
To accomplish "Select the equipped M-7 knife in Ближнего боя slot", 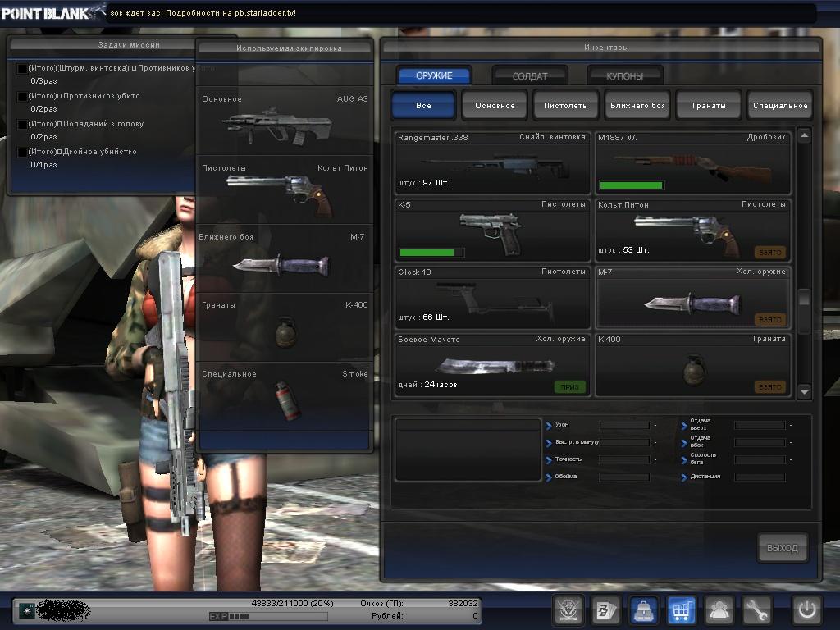I will click(x=281, y=265).
